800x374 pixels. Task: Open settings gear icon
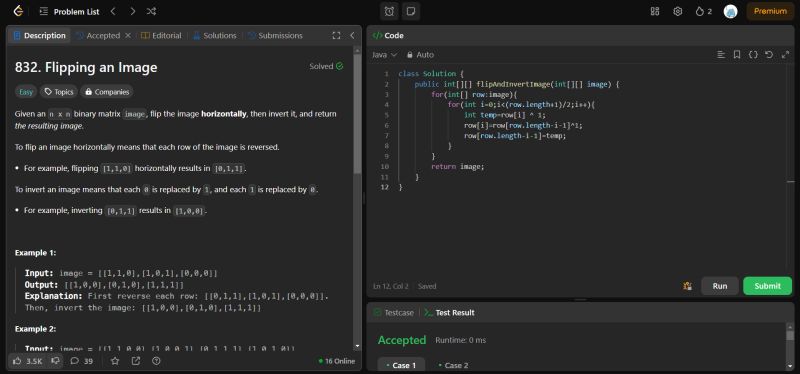pos(678,11)
